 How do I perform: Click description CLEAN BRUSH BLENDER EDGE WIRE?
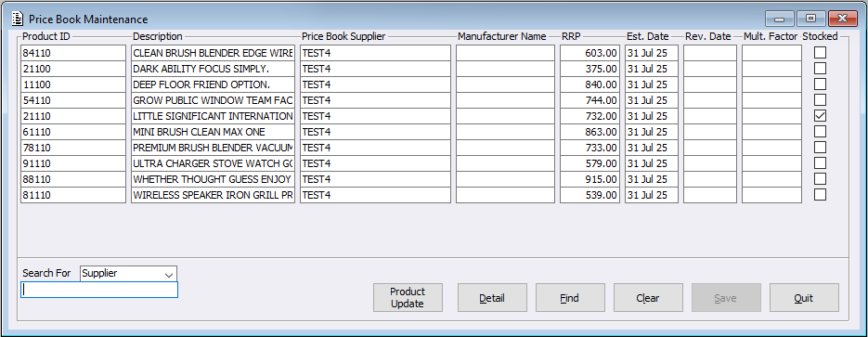[x=214, y=53]
